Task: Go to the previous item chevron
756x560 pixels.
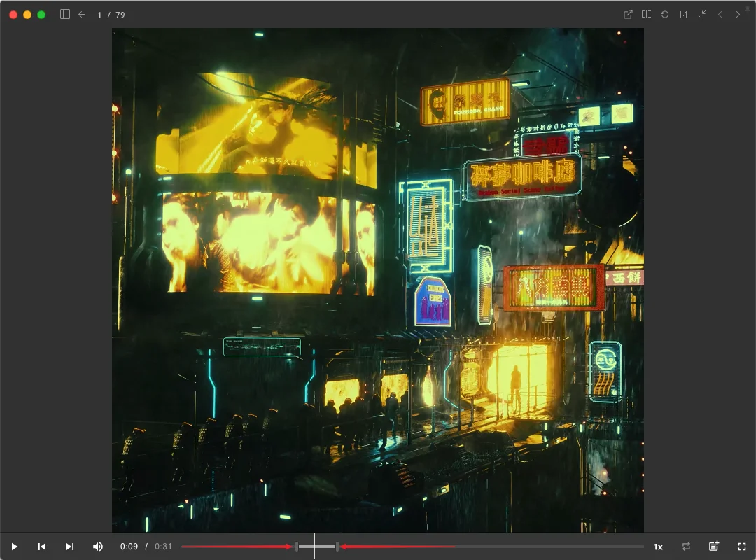Action: 720,14
